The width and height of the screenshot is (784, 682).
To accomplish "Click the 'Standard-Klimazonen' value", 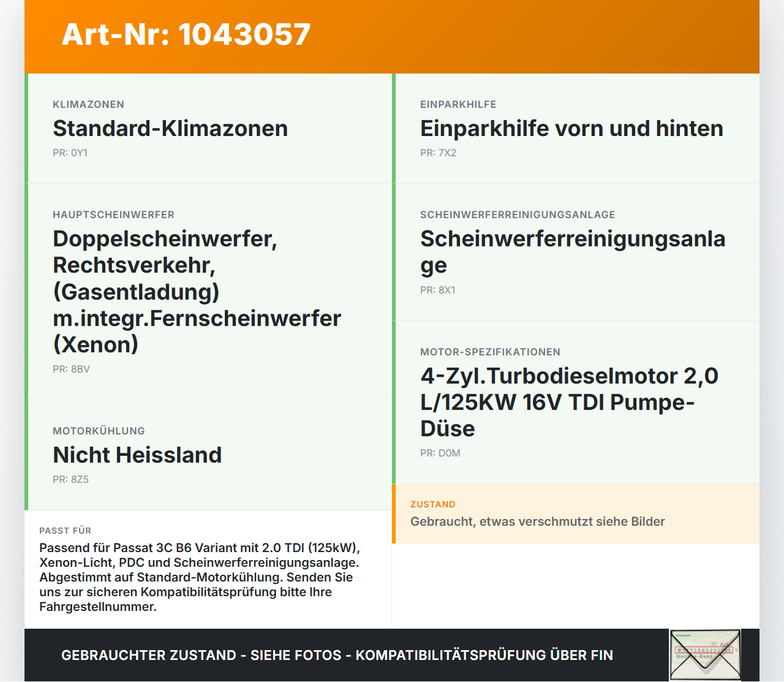I will point(170,129).
